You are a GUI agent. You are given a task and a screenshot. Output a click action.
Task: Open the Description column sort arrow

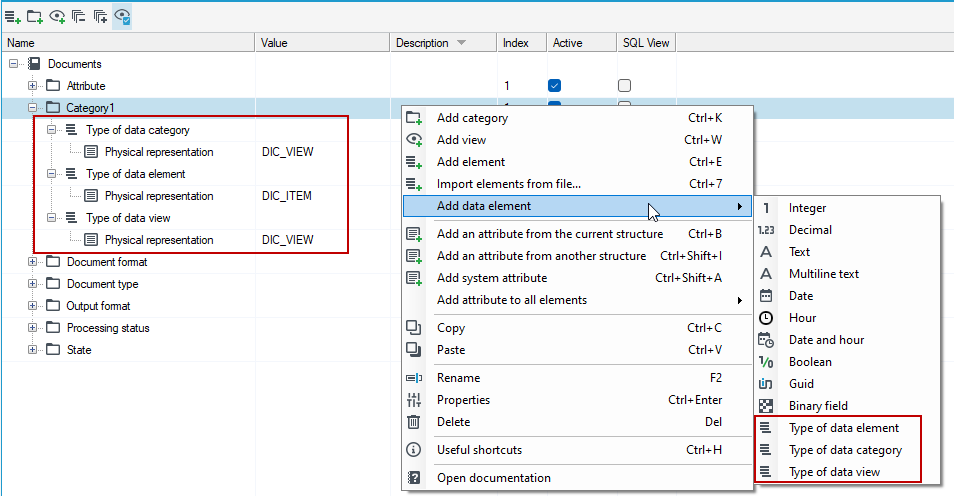[x=461, y=43]
